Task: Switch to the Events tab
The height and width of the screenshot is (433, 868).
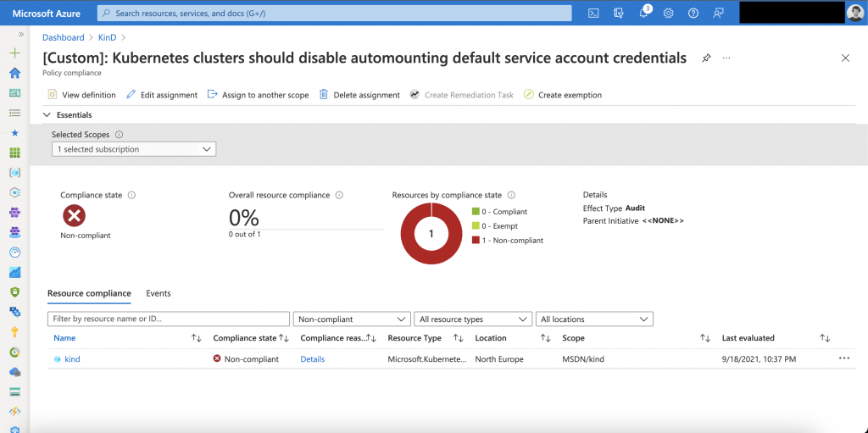Action: pyautogui.click(x=159, y=293)
